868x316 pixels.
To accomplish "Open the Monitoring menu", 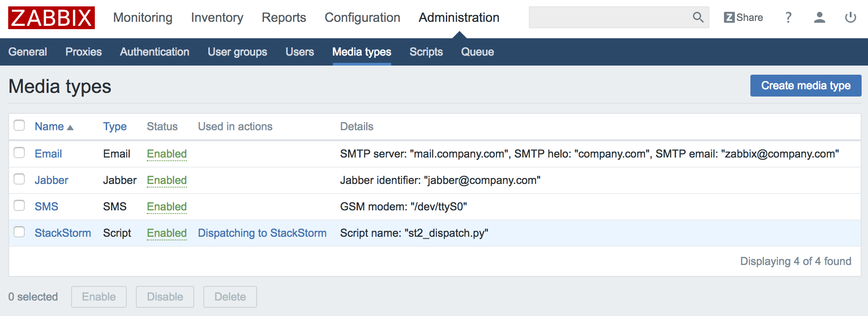I will tap(143, 18).
